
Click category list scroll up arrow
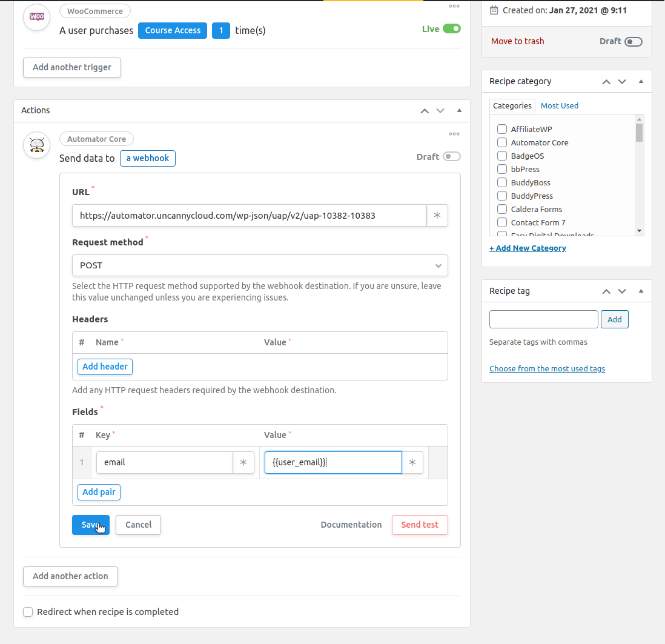click(639, 119)
